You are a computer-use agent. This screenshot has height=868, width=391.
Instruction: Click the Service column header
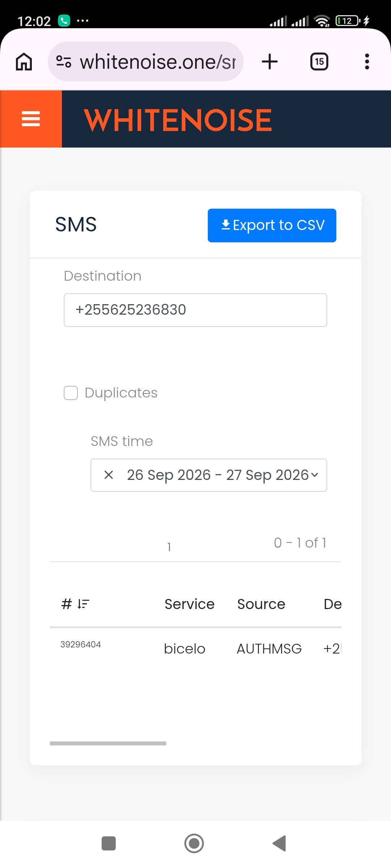pyautogui.click(x=189, y=604)
